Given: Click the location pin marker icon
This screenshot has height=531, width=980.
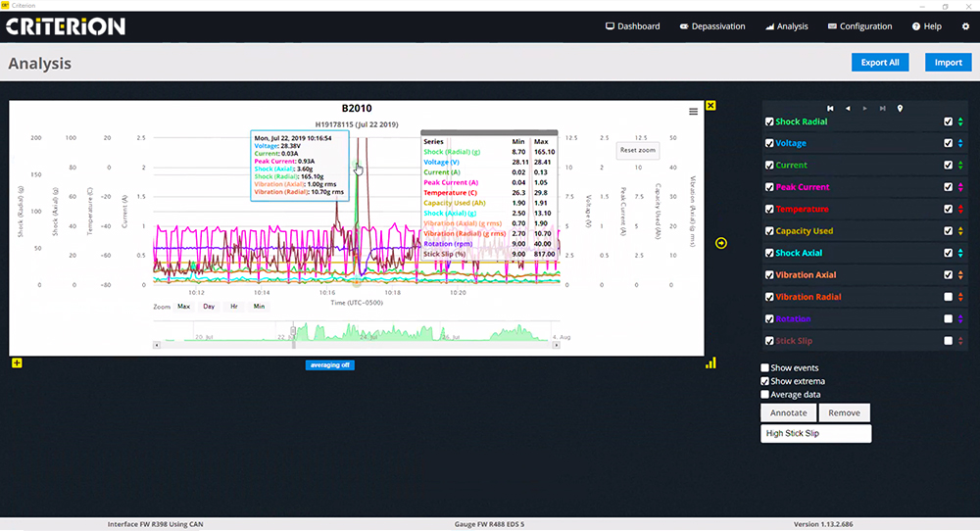Looking at the screenshot, I should [x=900, y=108].
